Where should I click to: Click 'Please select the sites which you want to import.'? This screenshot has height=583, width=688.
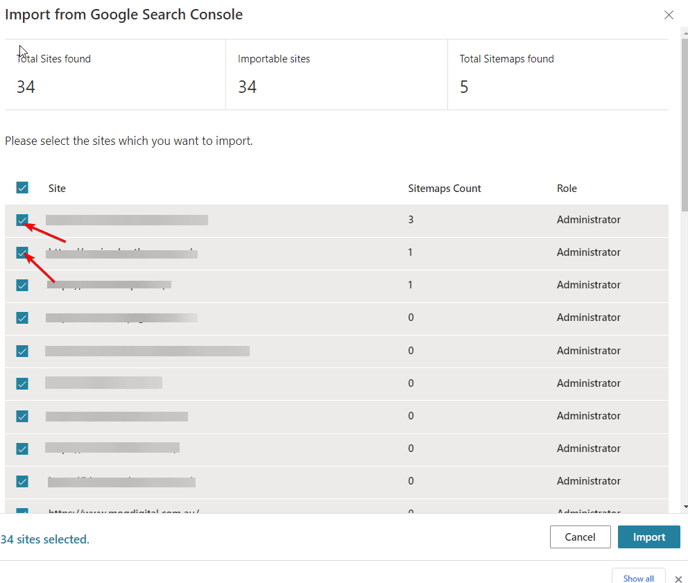(129, 141)
